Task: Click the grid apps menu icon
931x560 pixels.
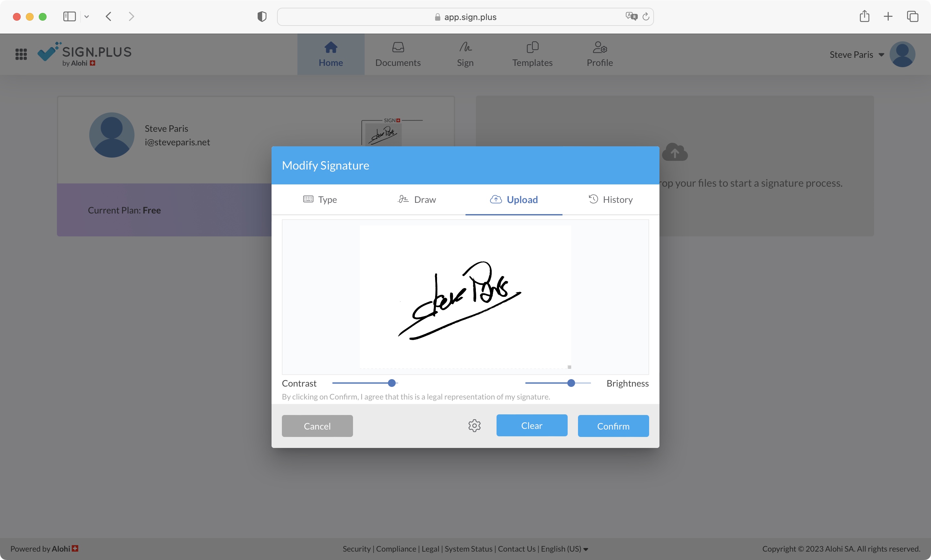Action: coord(21,53)
